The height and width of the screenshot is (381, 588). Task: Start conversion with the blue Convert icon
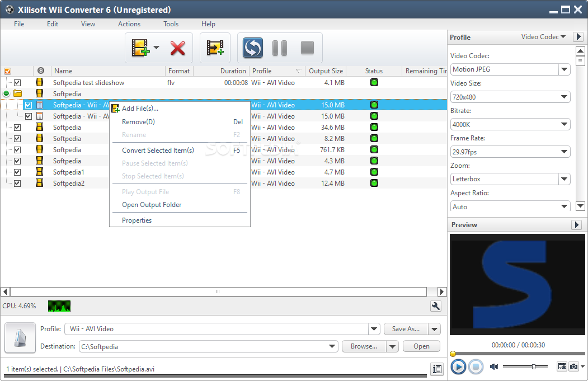[252, 48]
